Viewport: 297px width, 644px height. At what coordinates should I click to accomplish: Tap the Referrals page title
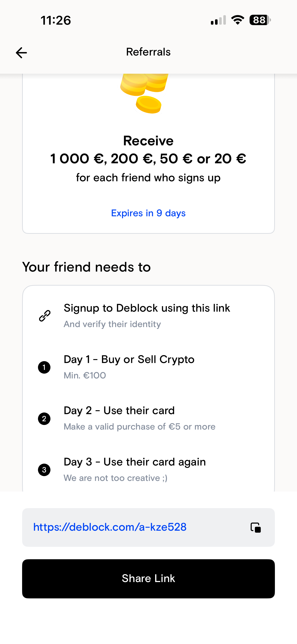coord(148,52)
